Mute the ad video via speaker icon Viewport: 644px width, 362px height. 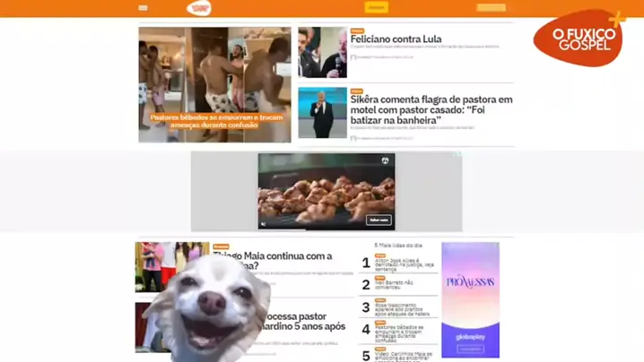point(264,223)
